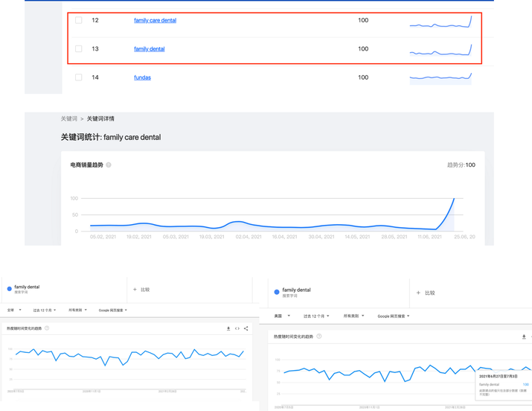Viewport: 532px width, 411px height.
Task: Click 比较 label in left trends panel
Action: (145, 290)
